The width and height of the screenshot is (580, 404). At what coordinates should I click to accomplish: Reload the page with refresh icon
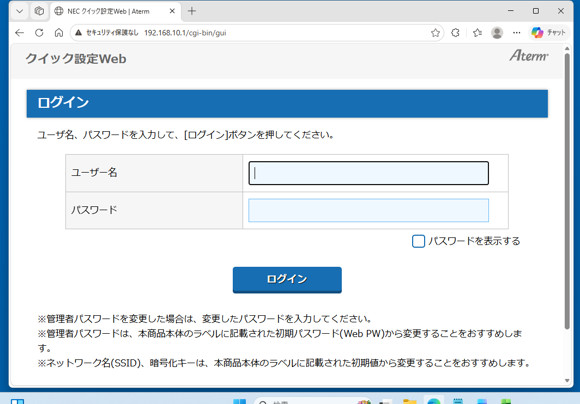pos(39,33)
